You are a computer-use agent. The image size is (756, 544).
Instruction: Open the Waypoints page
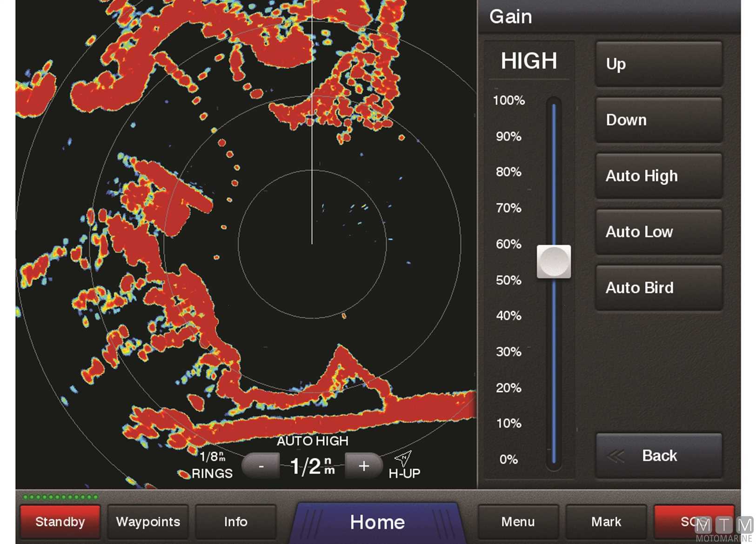[148, 522]
